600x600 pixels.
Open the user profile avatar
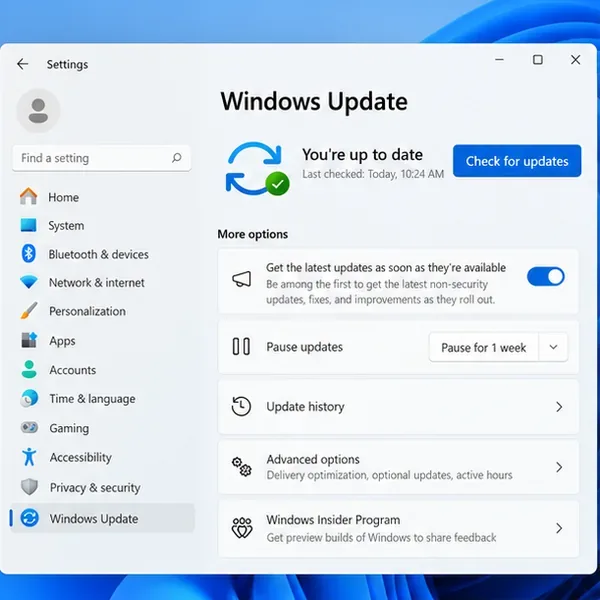pos(38,111)
